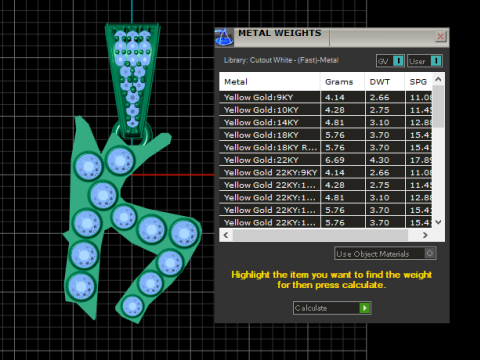The height and width of the screenshot is (360, 480).
Task: Sort by the Grams column header
Action: (x=342, y=82)
